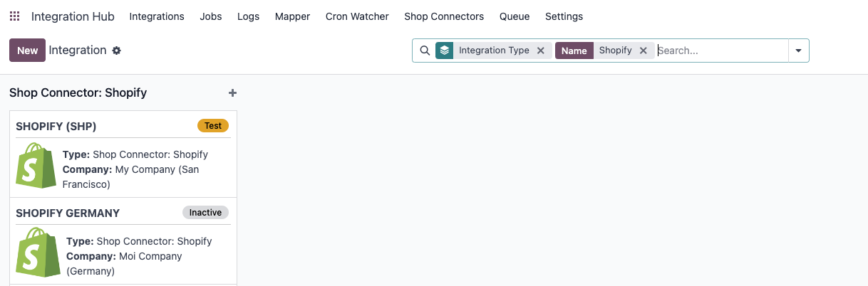868x286 pixels.
Task: Click the New button
Action: 27,51
